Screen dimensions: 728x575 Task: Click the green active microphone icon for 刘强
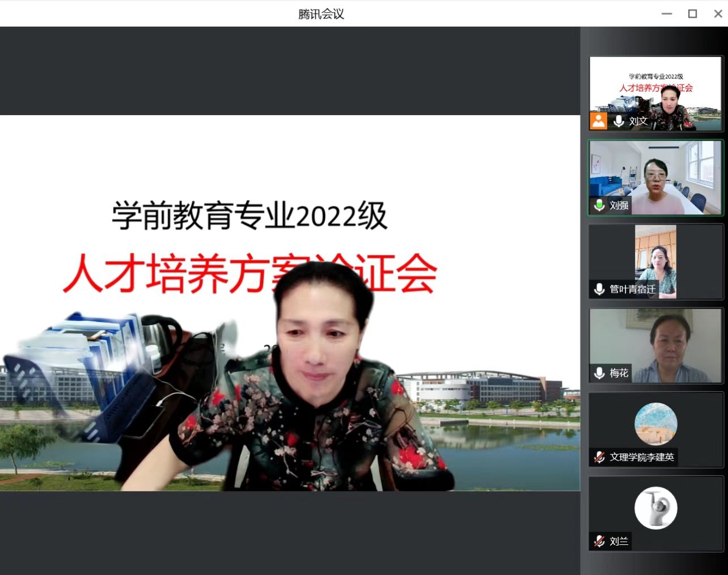pyautogui.click(x=599, y=205)
